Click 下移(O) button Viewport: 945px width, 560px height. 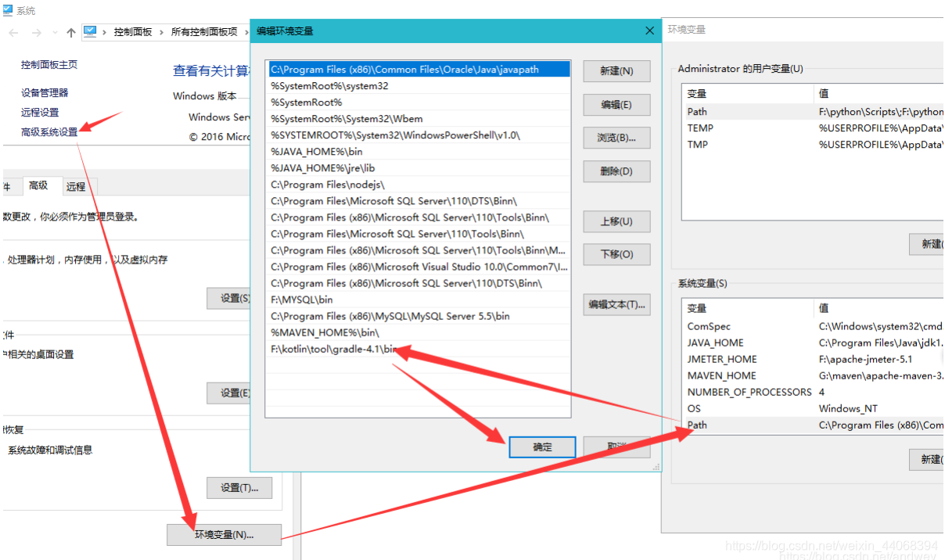tap(616, 254)
